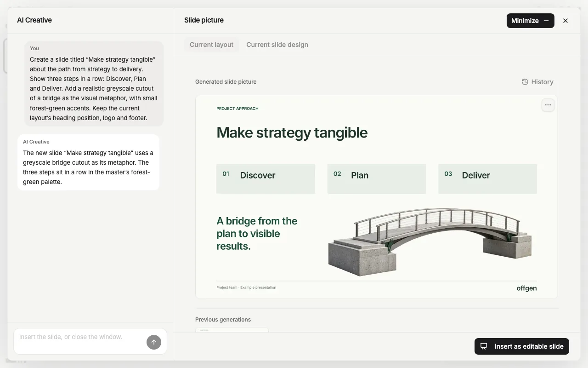Click the "Project team · Example presentation" footer
Image resolution: width=588 pixels, height=368 pixels.
[x=246, y=287]
